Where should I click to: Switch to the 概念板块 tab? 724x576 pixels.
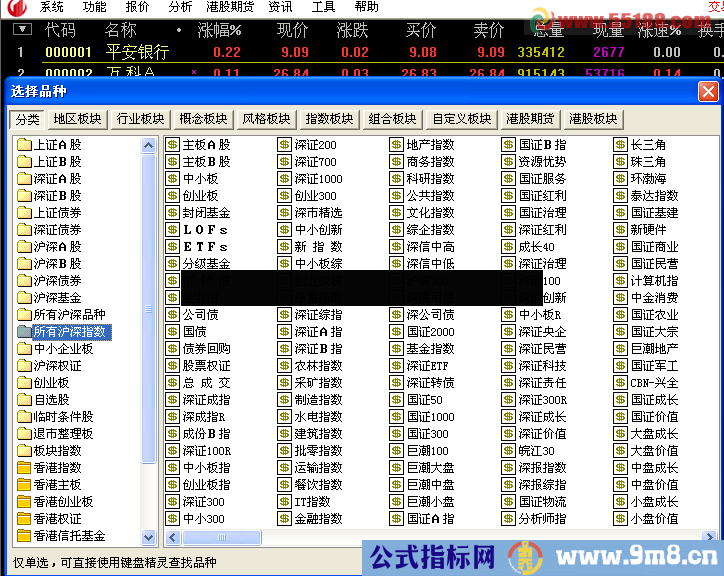[203, 119]
